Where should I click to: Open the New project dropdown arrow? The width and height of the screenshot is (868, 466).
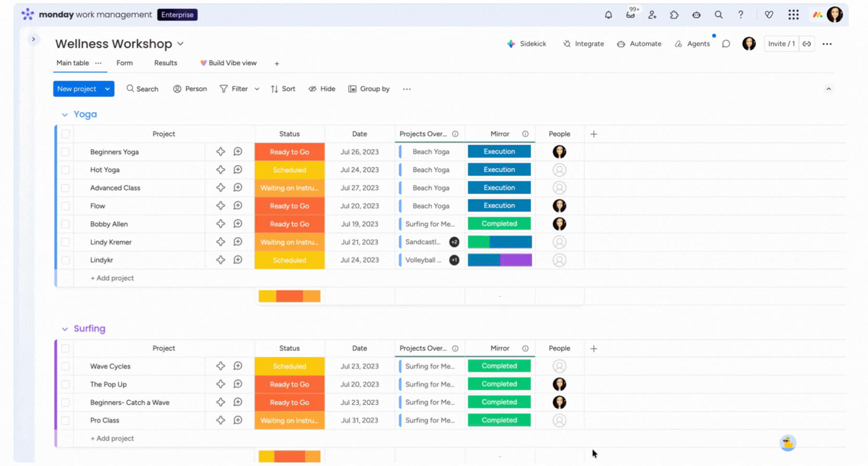pyautogui.click(x=107, y=89)
